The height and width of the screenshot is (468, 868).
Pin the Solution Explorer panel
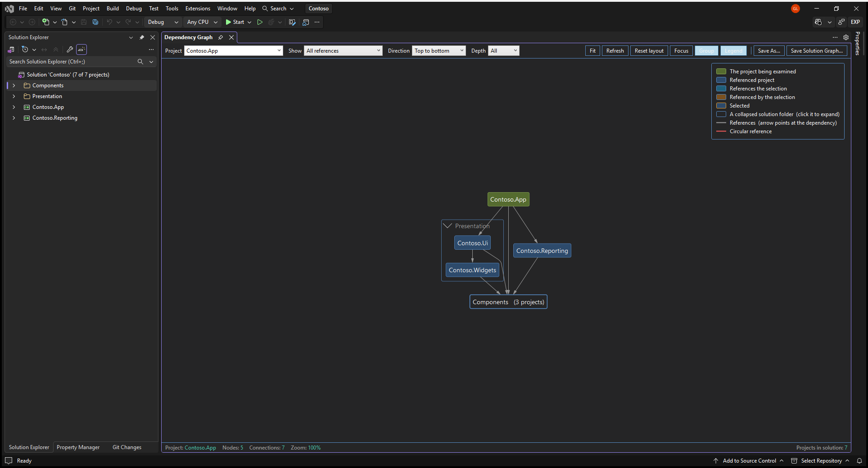tap(142, 37)
